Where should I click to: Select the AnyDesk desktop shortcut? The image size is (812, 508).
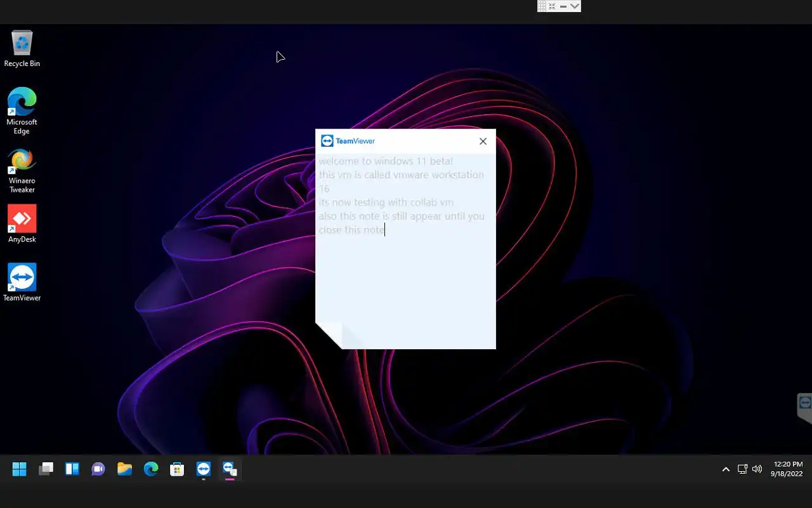click(22, 224)
